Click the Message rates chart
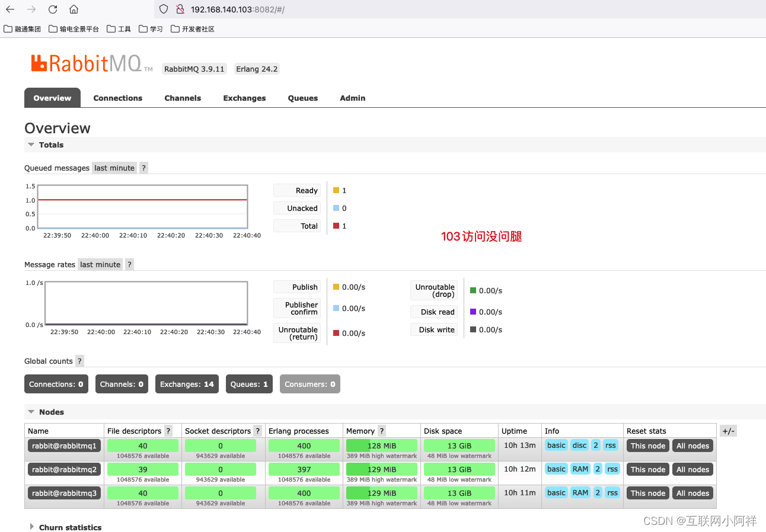Screen dimensions: 766x532 click(x=146, y=303)
